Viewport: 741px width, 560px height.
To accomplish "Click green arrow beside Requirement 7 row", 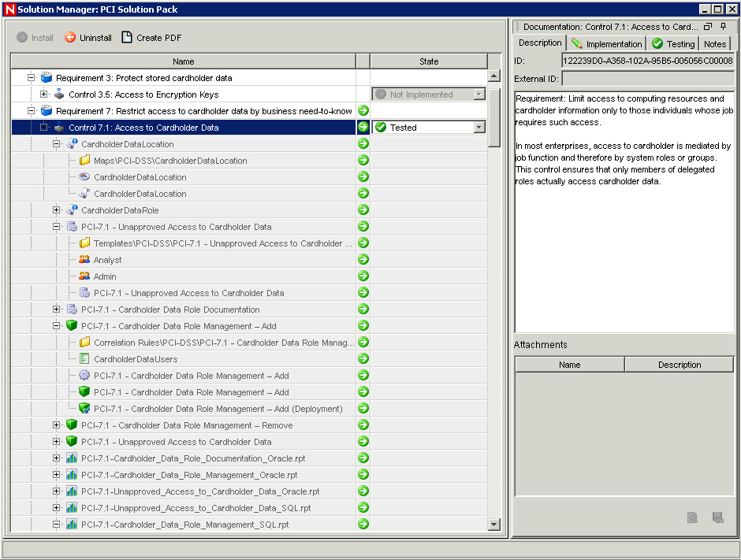I will pos(363,111).
